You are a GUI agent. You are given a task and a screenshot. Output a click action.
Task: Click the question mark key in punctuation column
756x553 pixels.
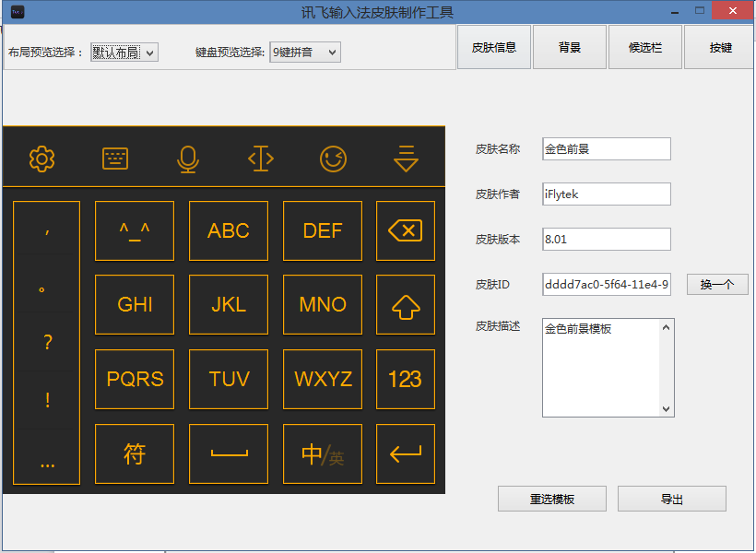(47, 341)
